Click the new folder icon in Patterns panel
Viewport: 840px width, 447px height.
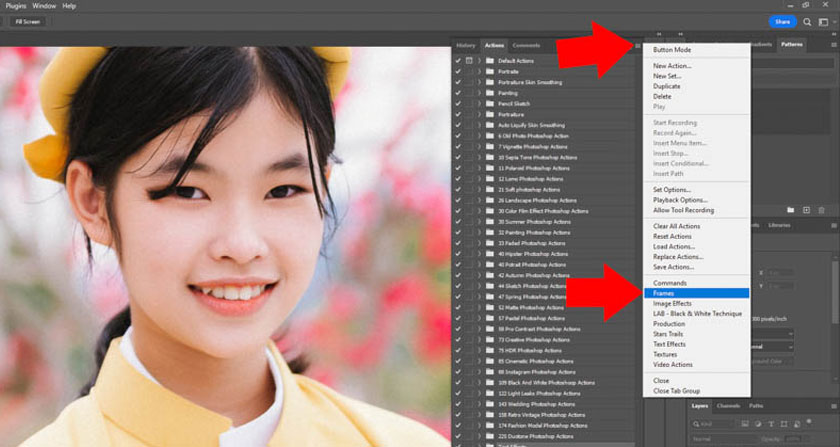click(x=790, y=210)
